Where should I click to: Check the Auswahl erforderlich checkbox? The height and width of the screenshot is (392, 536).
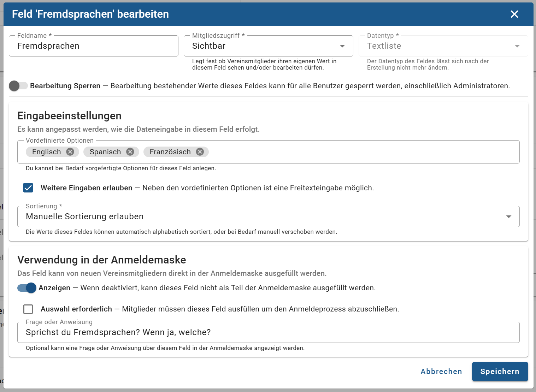(28, 309)
